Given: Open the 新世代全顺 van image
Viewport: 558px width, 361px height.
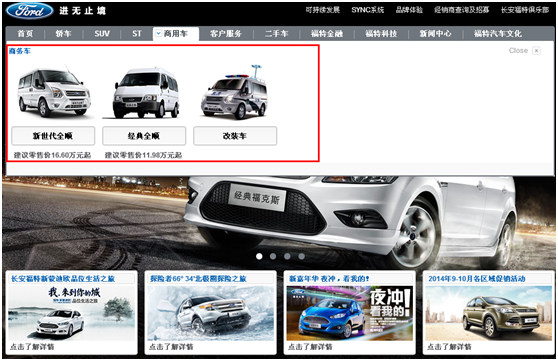Looking at the screenshot, I should pyautogui.click(x=54, y=92).
